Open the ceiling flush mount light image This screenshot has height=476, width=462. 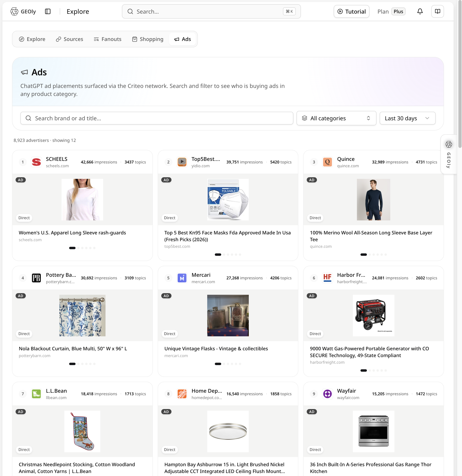tap(228, 431)
